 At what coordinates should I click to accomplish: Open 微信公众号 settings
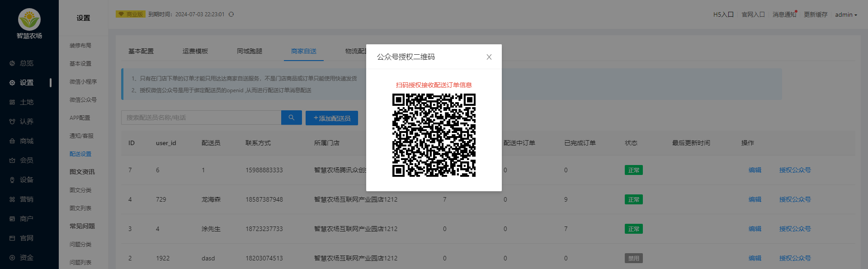pyautogui.click(x=83, y=100)
